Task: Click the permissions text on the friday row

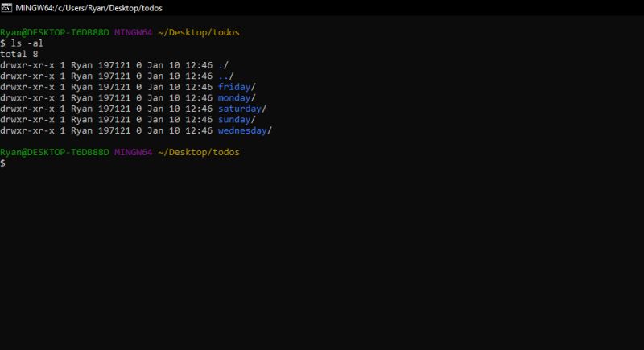Action: coord(27,87)
